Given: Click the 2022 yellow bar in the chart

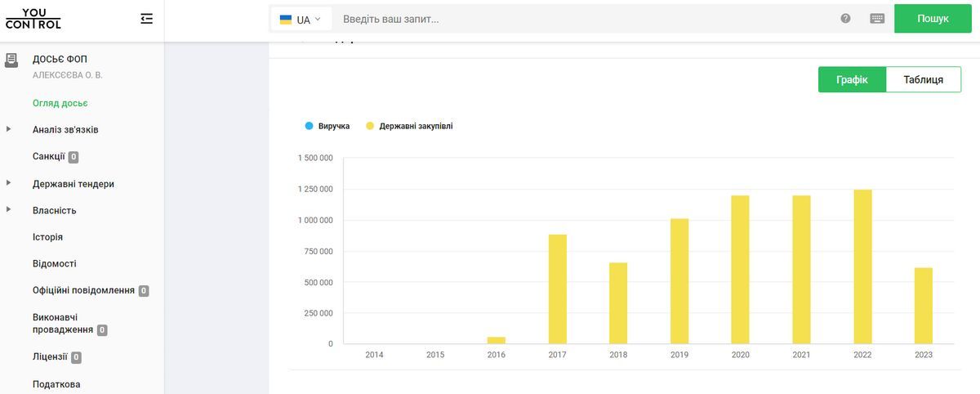Looking at the screenshot, I should pos(862,266).
